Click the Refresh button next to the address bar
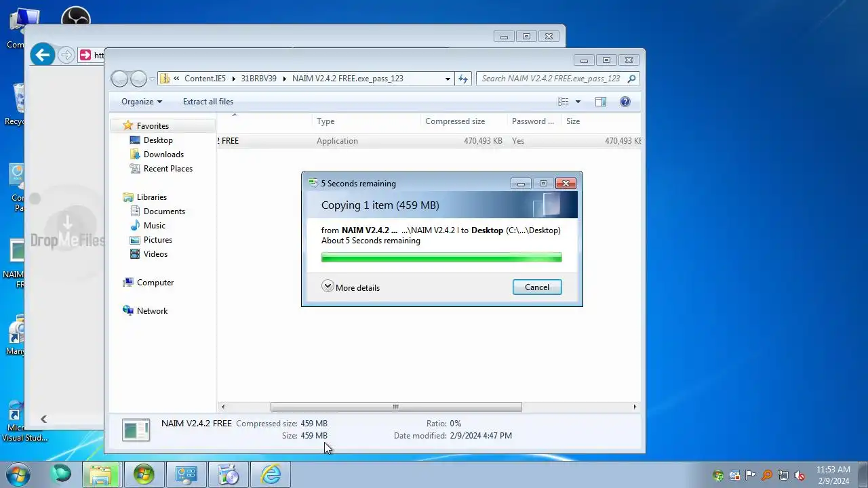Screen dimensions: 868x488 (463, 79)
